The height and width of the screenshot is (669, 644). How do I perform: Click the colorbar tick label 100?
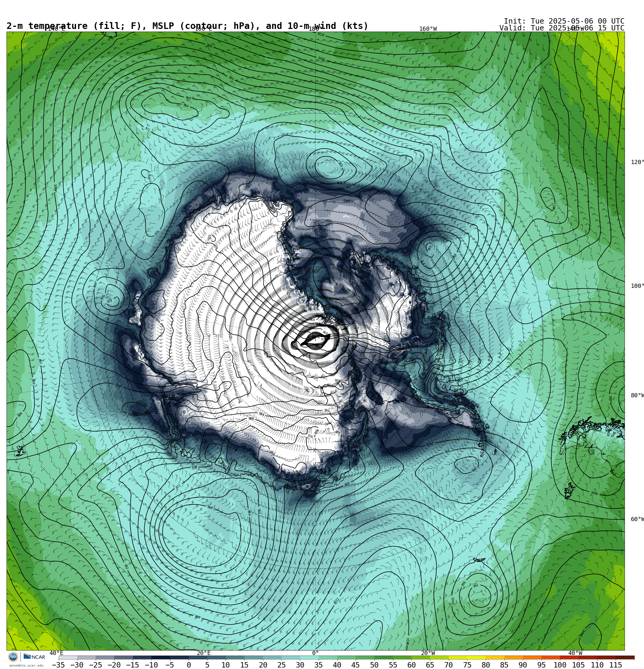tap(560, 665)
